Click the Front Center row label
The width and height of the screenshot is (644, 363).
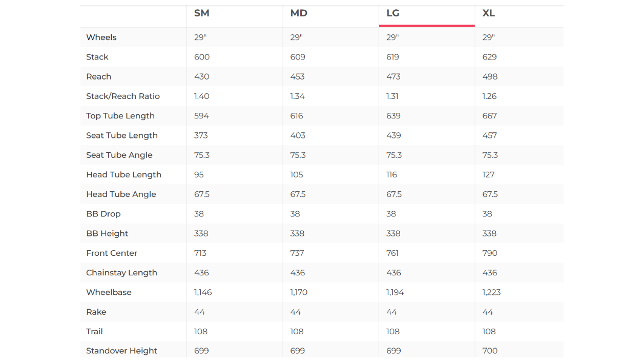(112, 253)
